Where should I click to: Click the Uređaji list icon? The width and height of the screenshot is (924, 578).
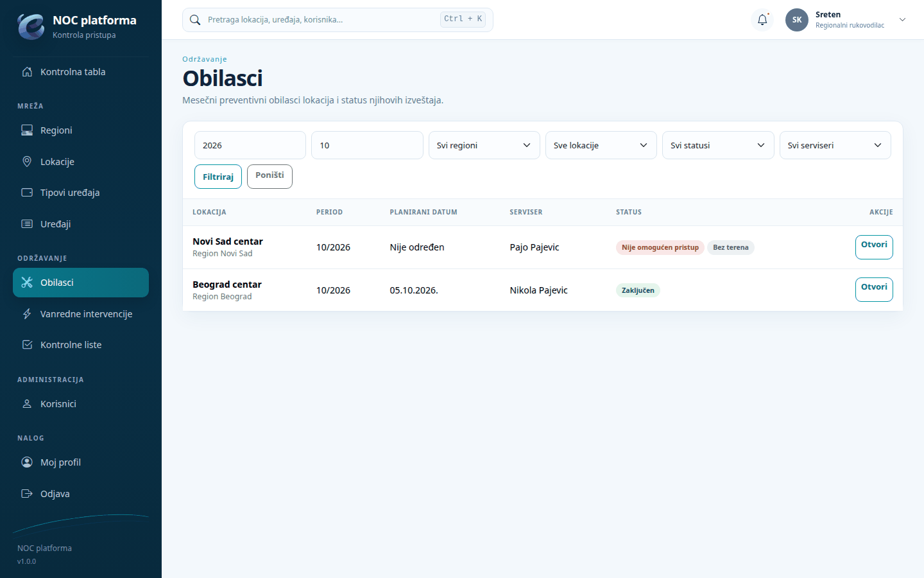click(x=27, y=224)
